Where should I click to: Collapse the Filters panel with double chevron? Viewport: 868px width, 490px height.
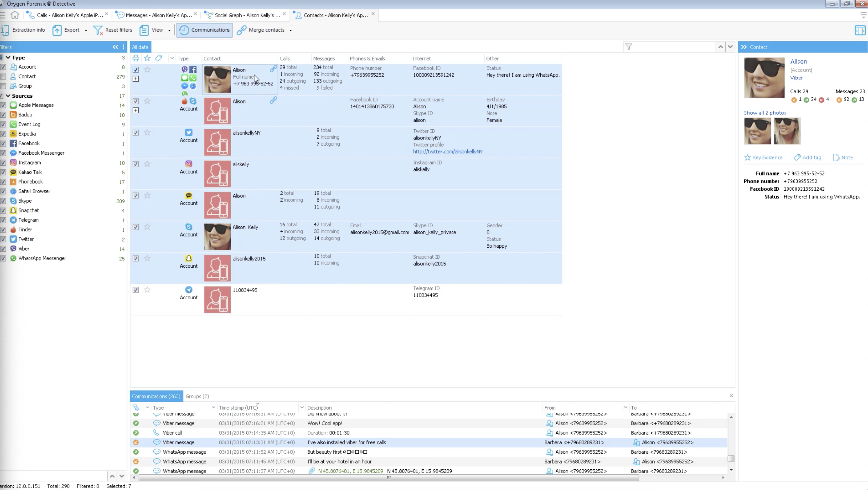115,47
